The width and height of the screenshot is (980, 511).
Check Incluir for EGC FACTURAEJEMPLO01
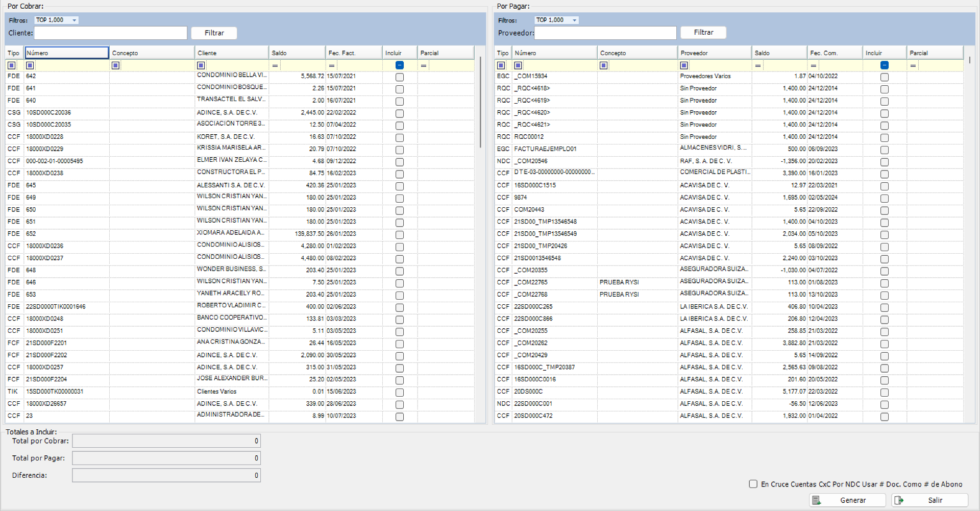[885, 150]
